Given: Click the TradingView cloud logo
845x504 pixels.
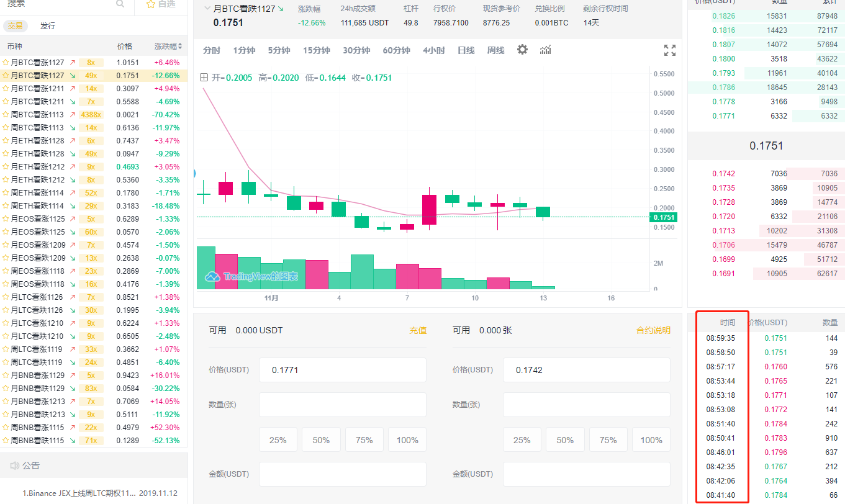Looking at the screenshot, I should pyautogui.click(x=212, y=276).
